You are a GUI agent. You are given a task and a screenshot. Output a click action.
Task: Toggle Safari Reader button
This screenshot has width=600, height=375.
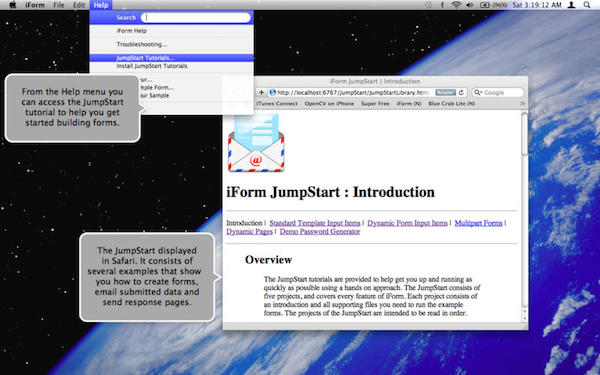(445, 93)
